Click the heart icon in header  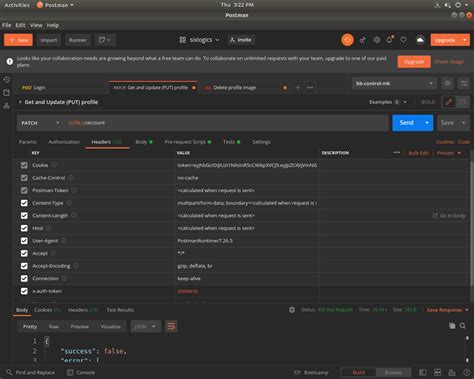403,40
